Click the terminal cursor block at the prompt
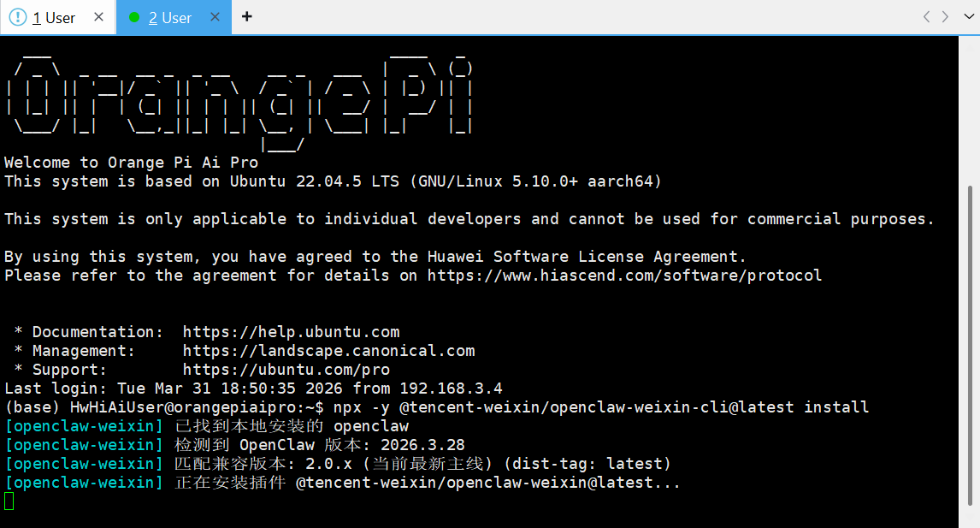This screenshot has width=980, height=528. coord(9,501)
